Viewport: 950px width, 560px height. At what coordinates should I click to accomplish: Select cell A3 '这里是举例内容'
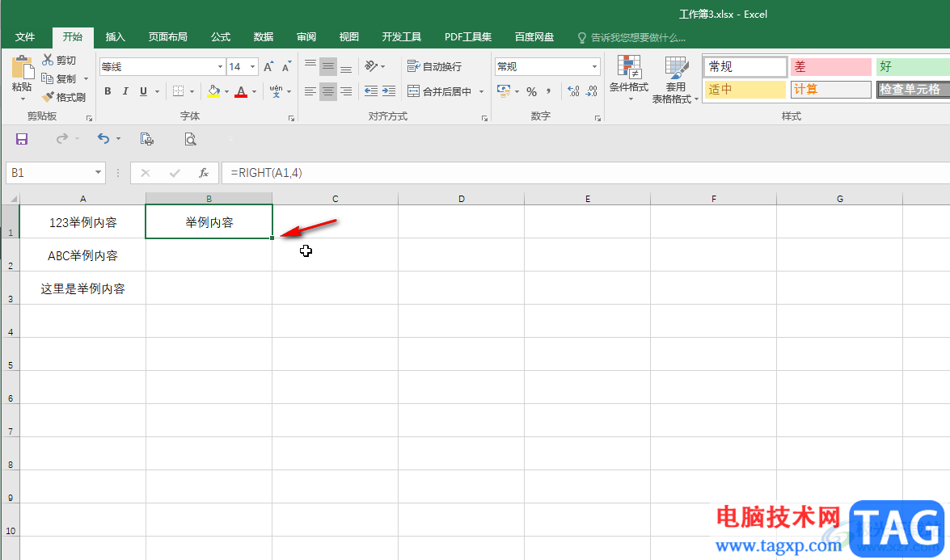[x=83, y=288]
